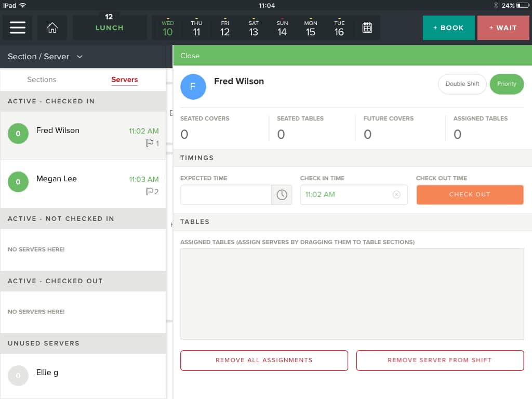
Task: Open the 12 Lunch shift selector
Action: 109,28
